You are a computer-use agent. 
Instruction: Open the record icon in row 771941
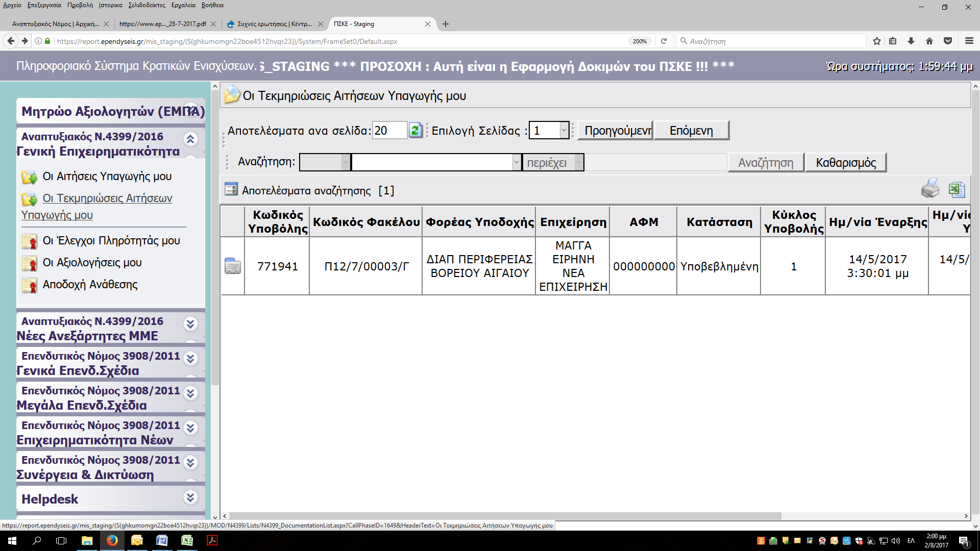pos(233,266)
